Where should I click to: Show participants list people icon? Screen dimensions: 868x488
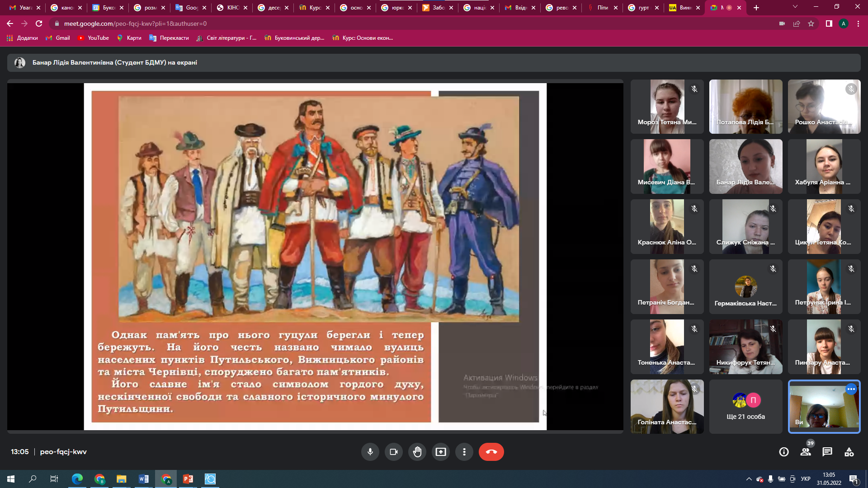[806, 452]
